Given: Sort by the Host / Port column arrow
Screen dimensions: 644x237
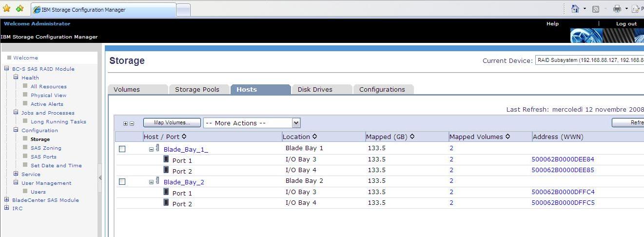Looking at the screenshot, I should (x=184, y=137).
